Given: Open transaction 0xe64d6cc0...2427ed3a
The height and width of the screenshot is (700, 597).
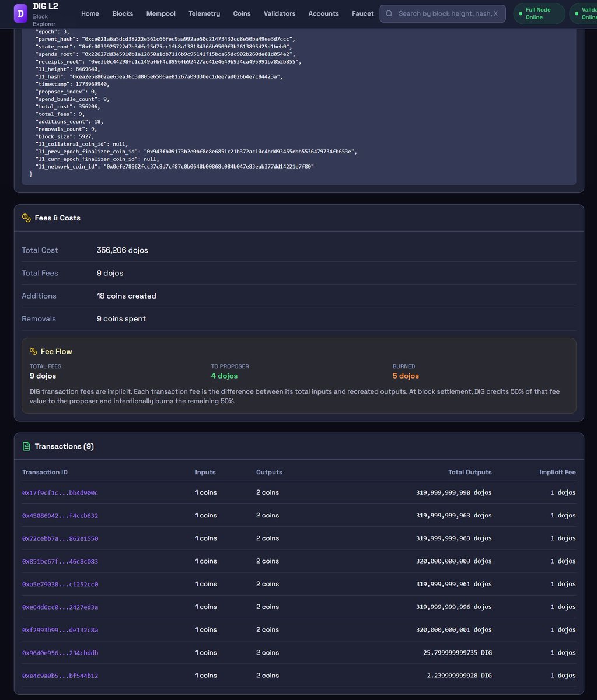Looking at the screenshot, I should tap(60, 607).
